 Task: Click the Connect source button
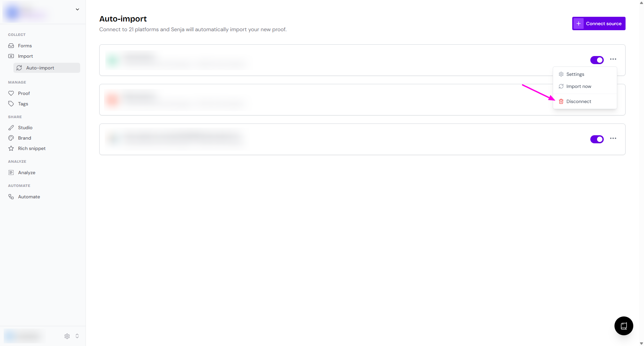(599, 23)
